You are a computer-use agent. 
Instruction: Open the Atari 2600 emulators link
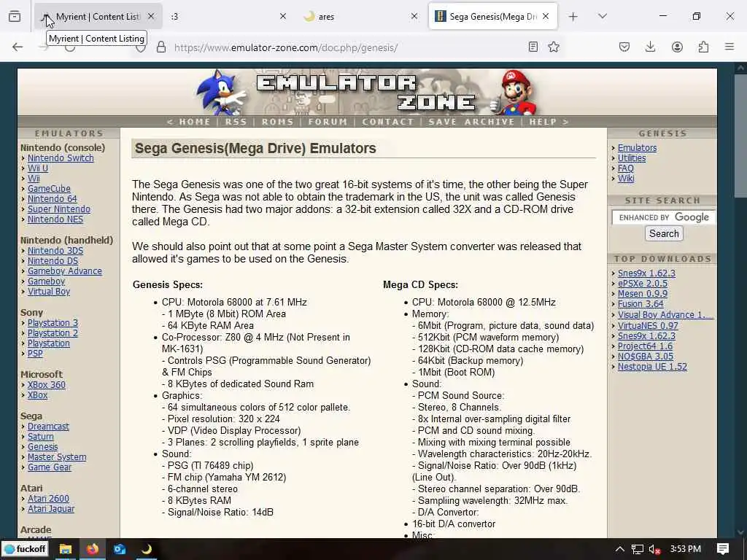click(x=48, y=499)
